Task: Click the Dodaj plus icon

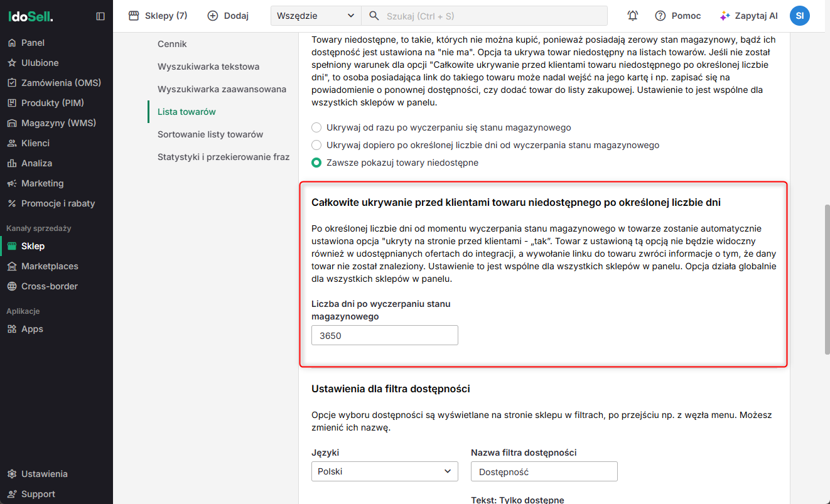Action: pos(213,16)
